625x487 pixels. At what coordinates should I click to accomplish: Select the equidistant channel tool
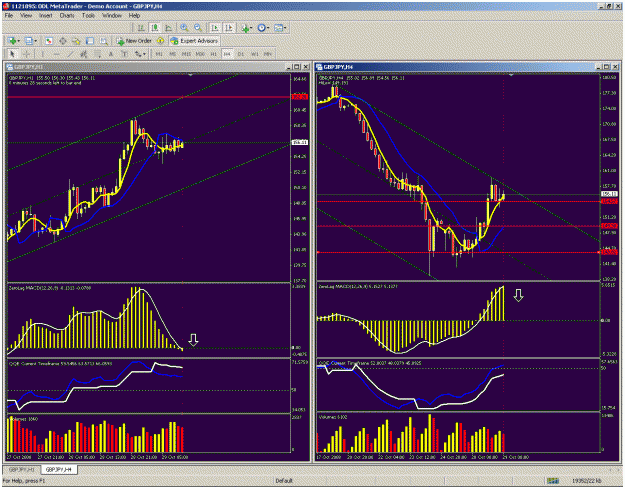point(84,54)
